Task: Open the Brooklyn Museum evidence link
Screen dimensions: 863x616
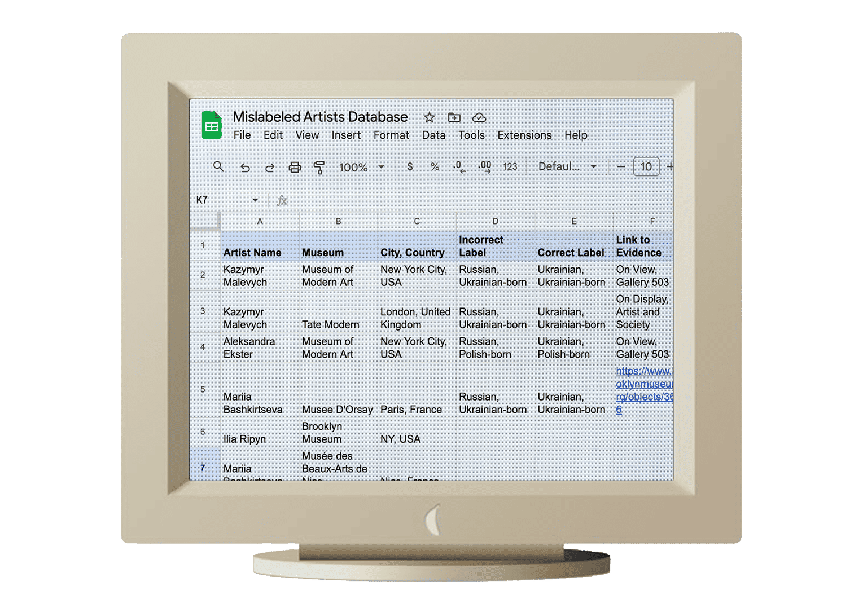Action: [644, 390]
